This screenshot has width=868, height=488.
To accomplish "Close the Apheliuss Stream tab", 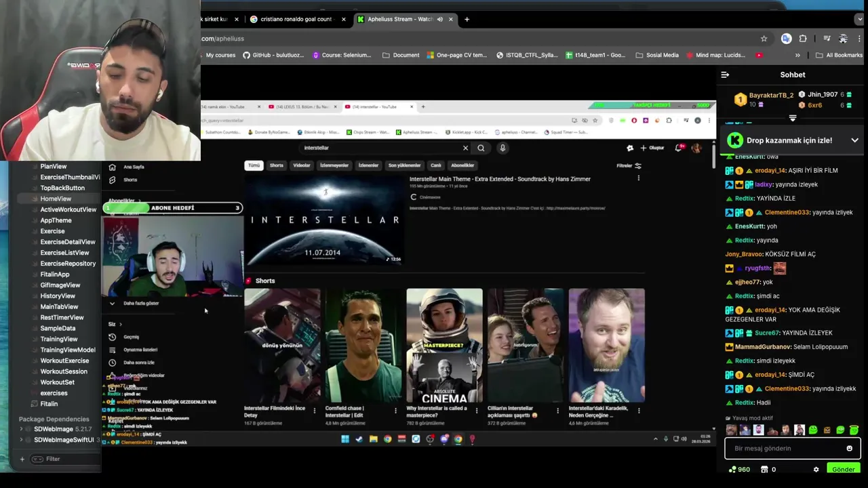I will (x=450, y=19).
